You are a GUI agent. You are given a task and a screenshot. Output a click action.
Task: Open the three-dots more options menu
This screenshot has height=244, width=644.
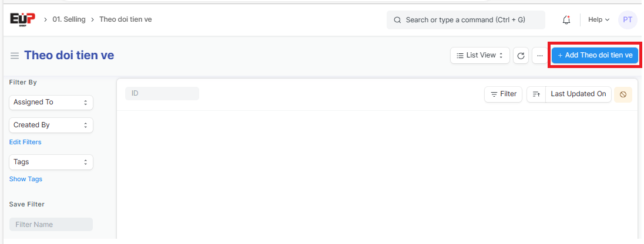pos(539,56)
